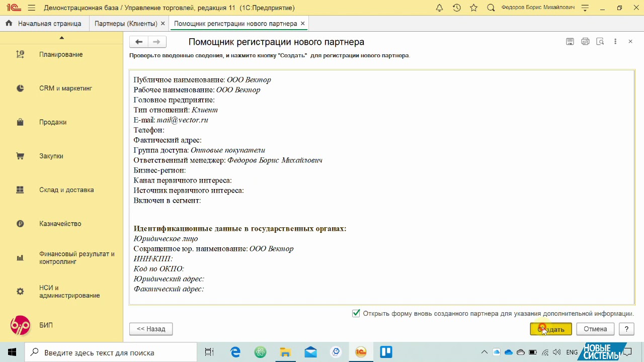The image size is (644, 362).
Task: Click the БИП red logo icon
Action: (x=20, y=325)
